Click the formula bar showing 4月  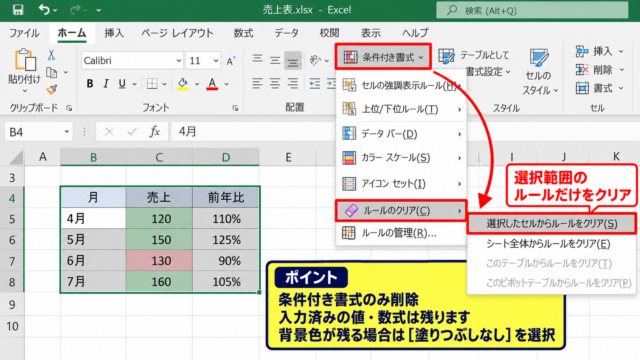[x=253, y=131]
